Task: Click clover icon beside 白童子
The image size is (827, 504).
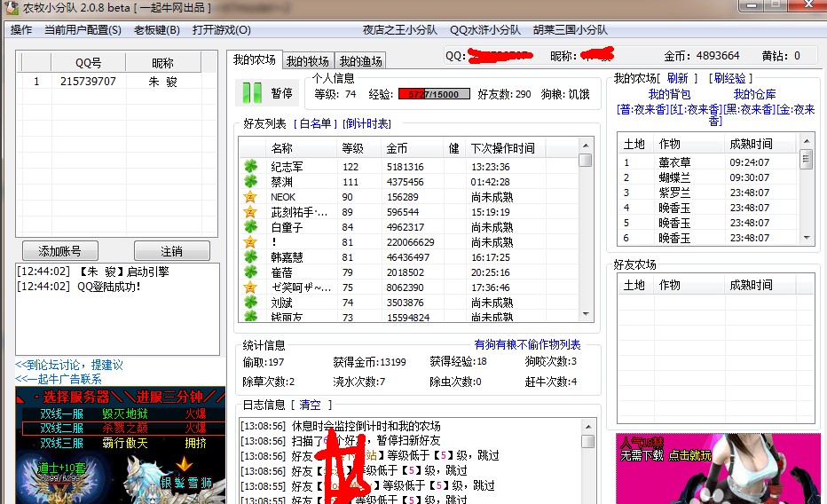Action: [250, 227]
